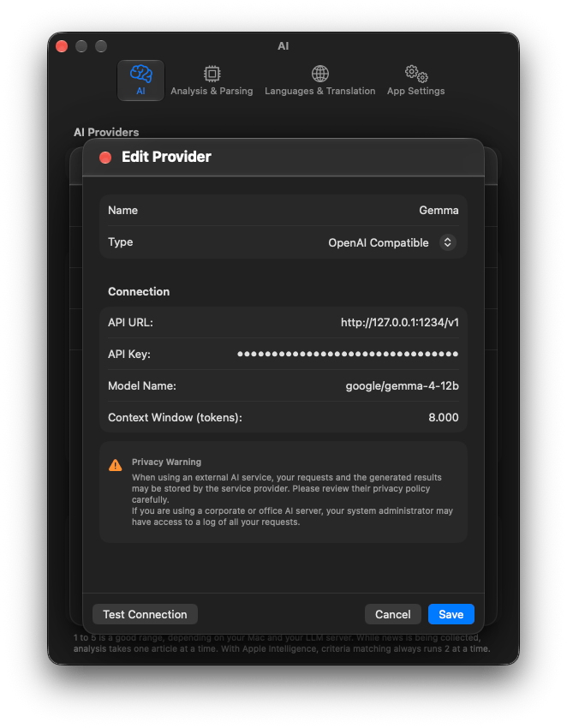Click the orange Privacy Warning triangle icon
The image size is (567, 728).
click(x=115, y=465)
